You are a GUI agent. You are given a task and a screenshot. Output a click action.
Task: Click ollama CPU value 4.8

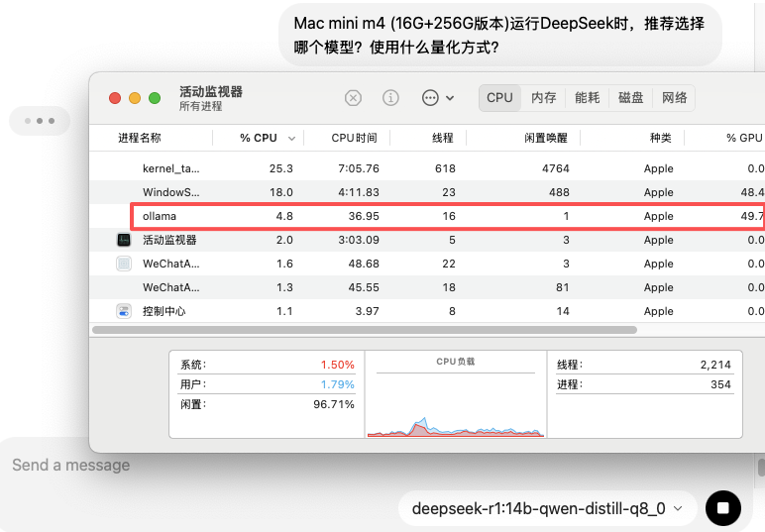click(x=284, y=216)
